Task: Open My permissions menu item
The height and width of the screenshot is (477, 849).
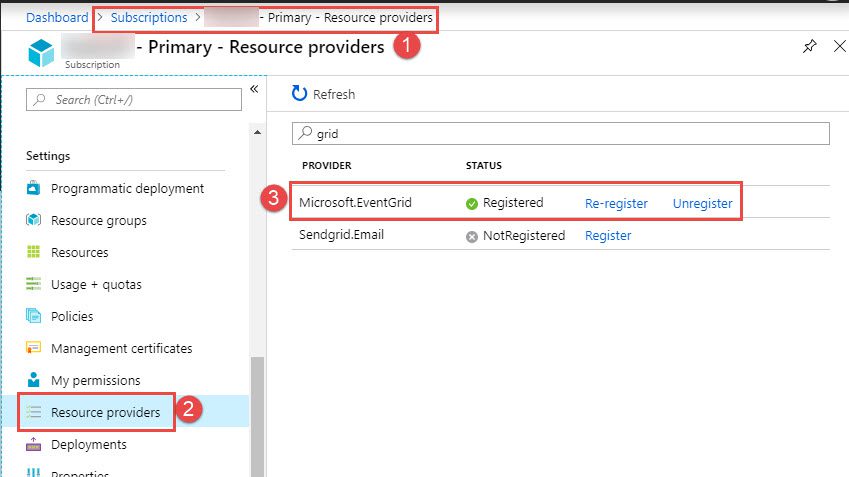Action: [x=95, y=380]
